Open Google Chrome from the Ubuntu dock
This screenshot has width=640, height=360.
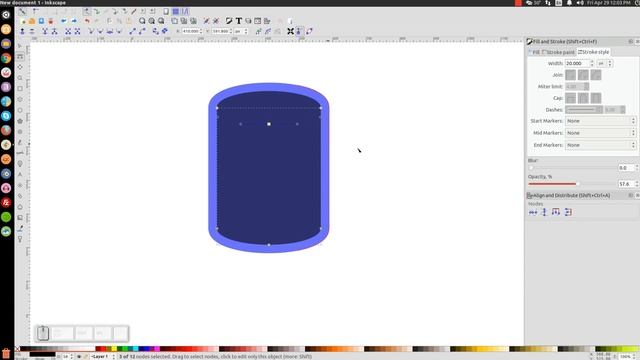6,58
